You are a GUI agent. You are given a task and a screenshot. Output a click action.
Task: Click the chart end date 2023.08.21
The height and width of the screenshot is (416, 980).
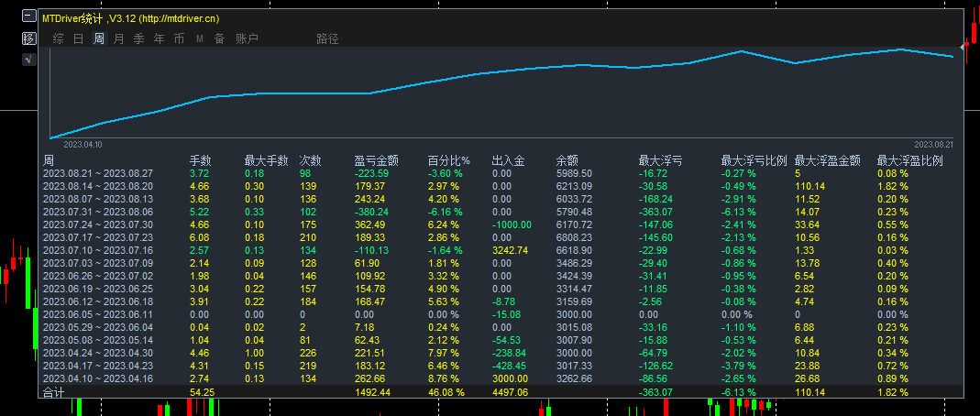click(933, 144)
